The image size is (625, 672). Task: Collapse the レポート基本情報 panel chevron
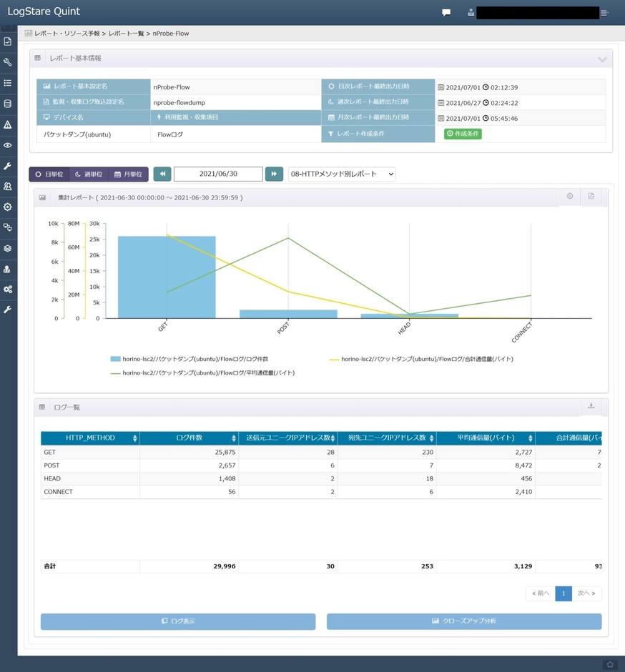tap(602, 59)
